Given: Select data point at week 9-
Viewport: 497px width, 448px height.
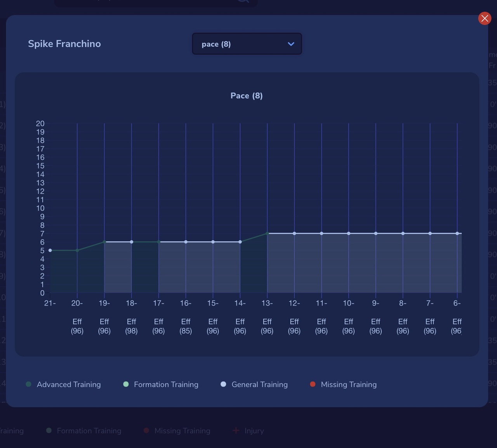Looking at the screenshot, I should pos(375,234).
